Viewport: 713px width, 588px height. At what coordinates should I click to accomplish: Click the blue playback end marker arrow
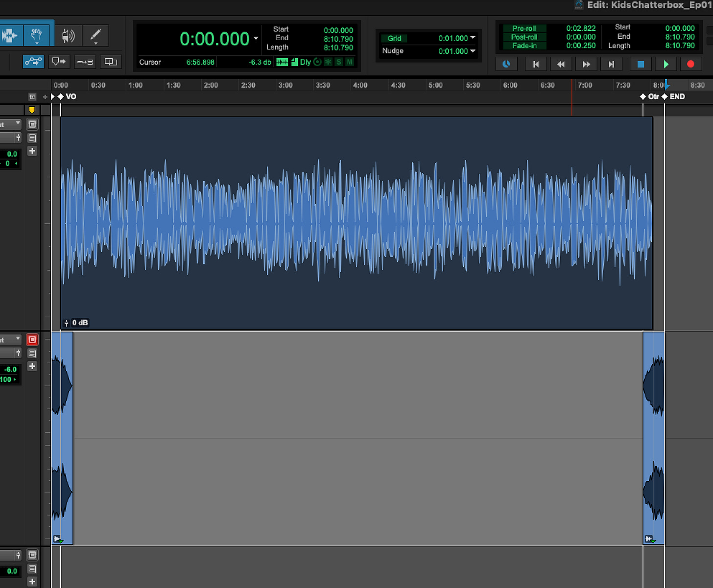click(667, 84)
